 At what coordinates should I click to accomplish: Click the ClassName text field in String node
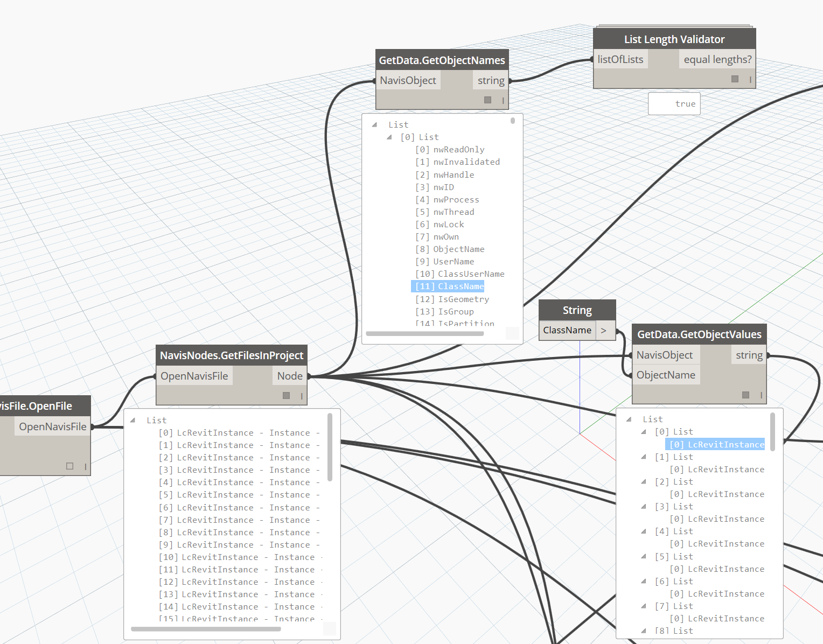(x=567, y=330)
